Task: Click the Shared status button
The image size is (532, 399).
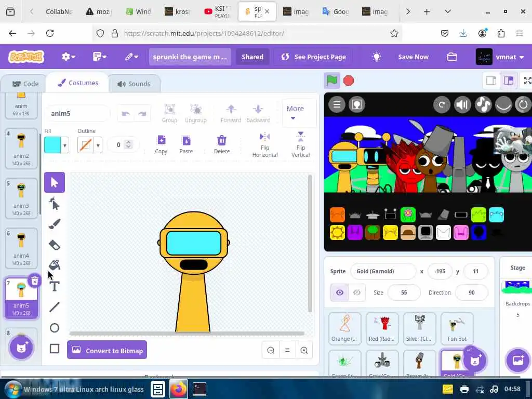Action: [x=252, y=57]
